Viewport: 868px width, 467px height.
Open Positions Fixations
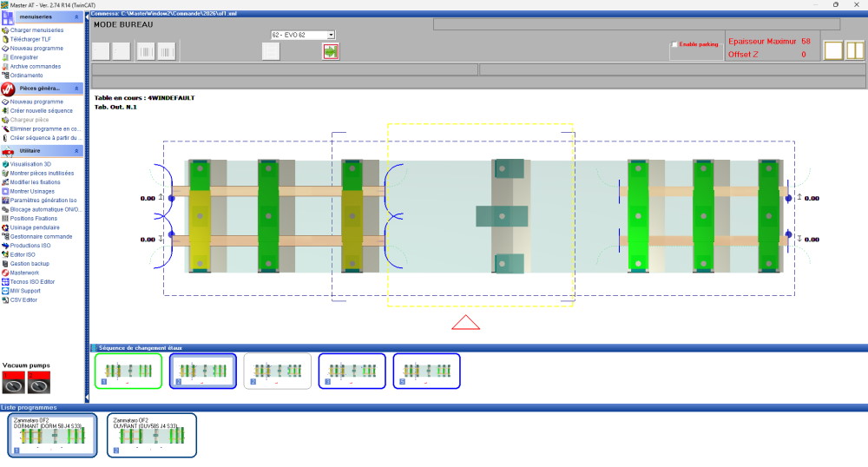[x=33, y=219]
